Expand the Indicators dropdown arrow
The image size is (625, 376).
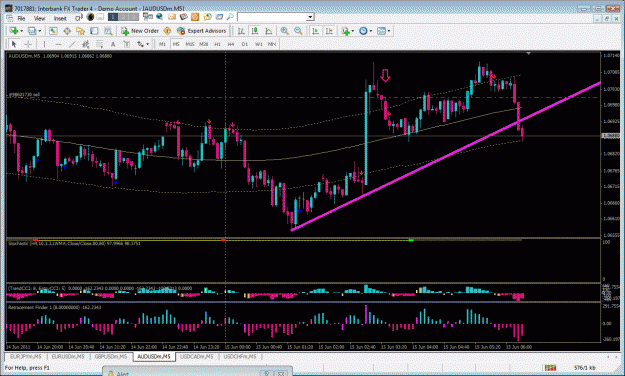point(353,31)
